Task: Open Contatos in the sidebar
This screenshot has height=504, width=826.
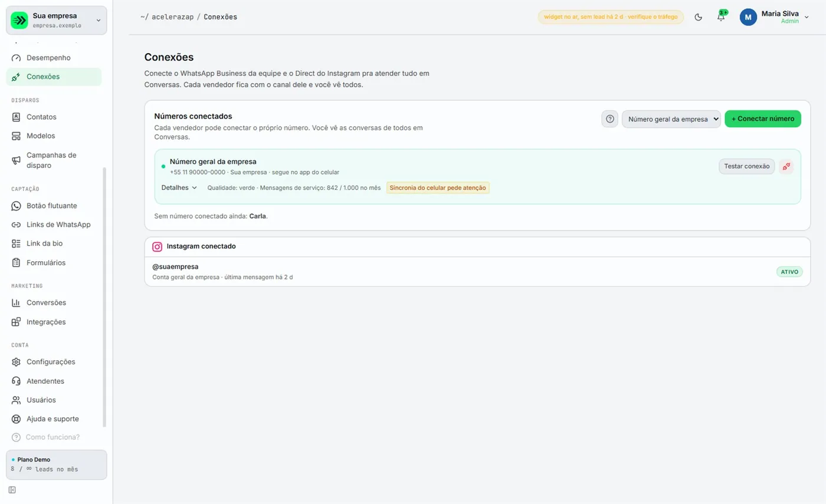Action: click(x=54, y=117)
